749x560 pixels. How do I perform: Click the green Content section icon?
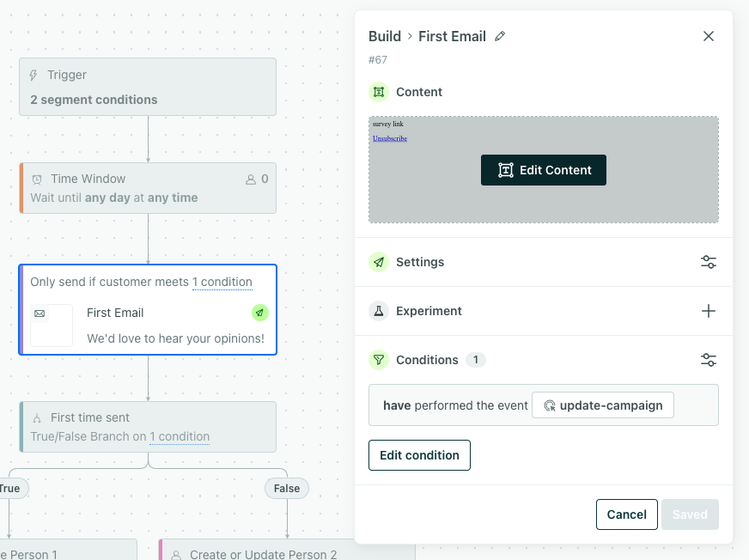(x=379, y=92)
